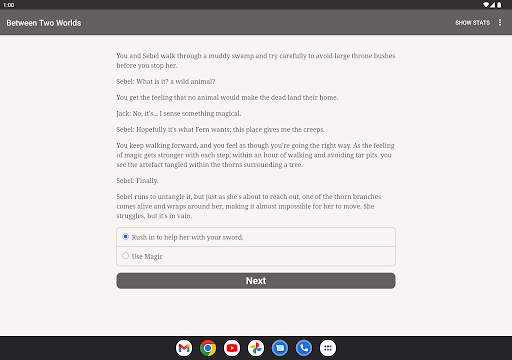Select the 'Use Magic' option
The width and height of the screenshot is (512, 360).
click(x=256, y=256)
